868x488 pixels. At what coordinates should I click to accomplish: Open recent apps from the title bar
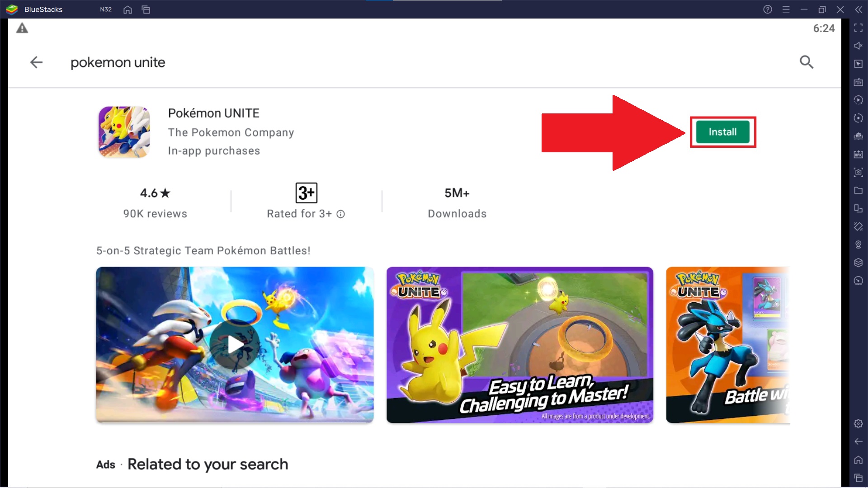pos(146,9)
